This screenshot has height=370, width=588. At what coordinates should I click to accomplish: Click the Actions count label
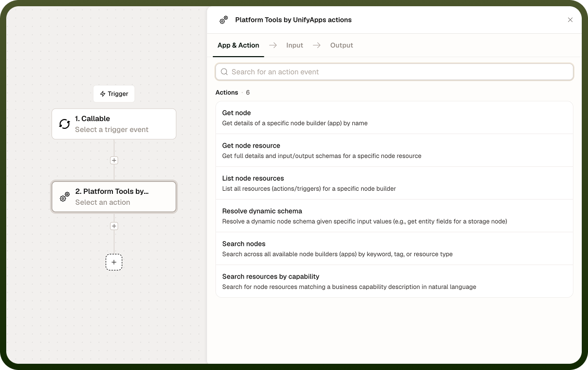click(x=233, y=92)
